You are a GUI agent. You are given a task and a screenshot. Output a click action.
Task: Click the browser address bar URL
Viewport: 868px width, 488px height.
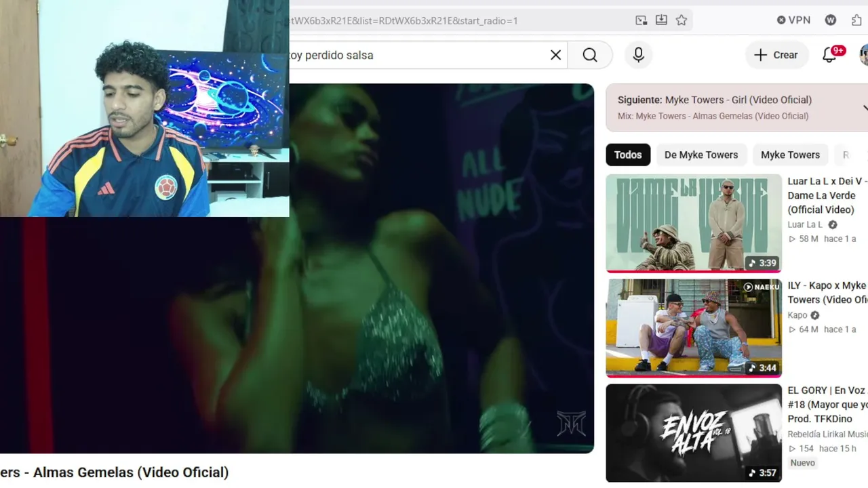403,20
